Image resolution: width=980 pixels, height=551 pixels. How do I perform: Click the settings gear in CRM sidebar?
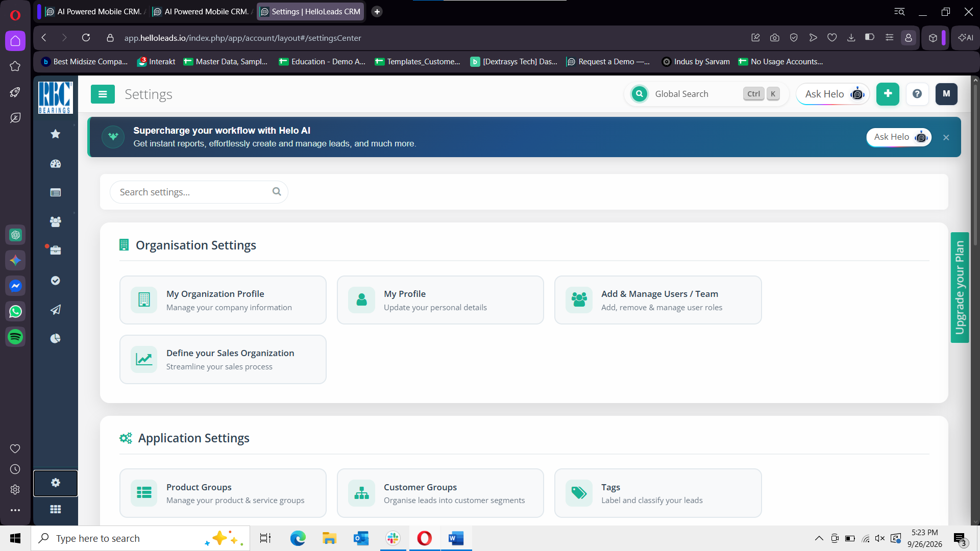[56, 483]
